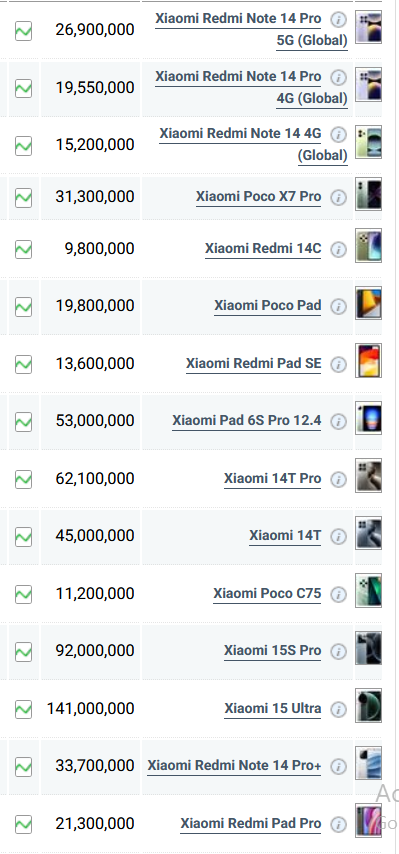Click info icon beside Xiaomi Redmi 14C
This screenshot has width=399, height=854.
pyautogui.click(x=339, y=249)
